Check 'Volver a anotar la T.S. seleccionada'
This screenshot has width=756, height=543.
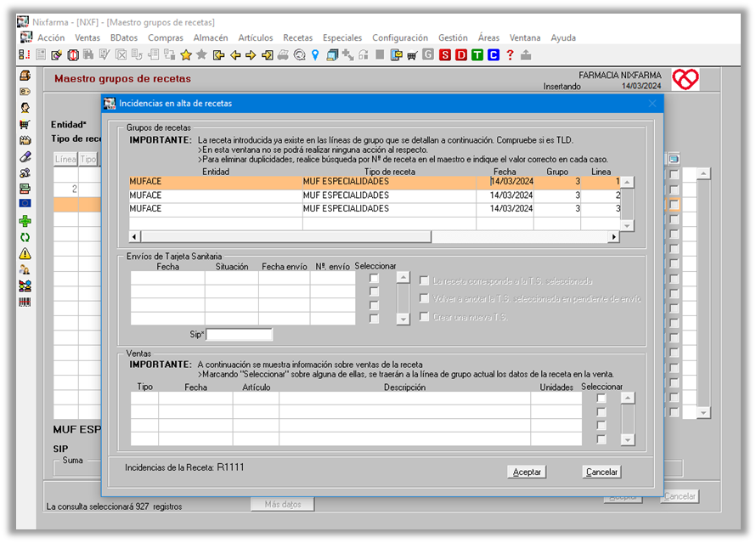pos(424,298)
